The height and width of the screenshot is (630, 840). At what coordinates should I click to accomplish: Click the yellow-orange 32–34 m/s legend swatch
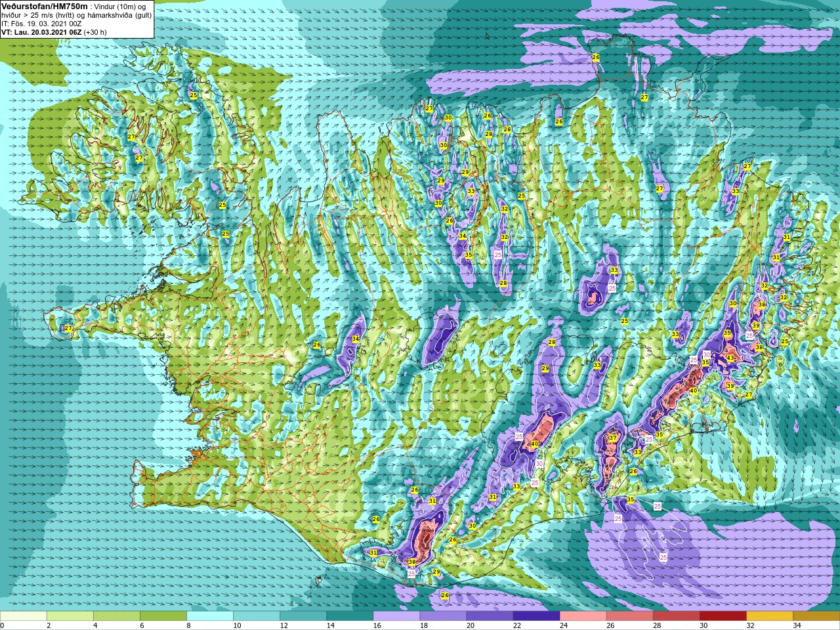769,616
